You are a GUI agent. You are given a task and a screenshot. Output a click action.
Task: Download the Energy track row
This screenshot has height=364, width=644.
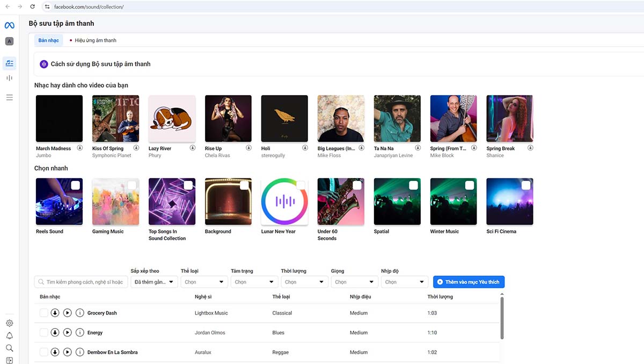click(x=55, y=332)
